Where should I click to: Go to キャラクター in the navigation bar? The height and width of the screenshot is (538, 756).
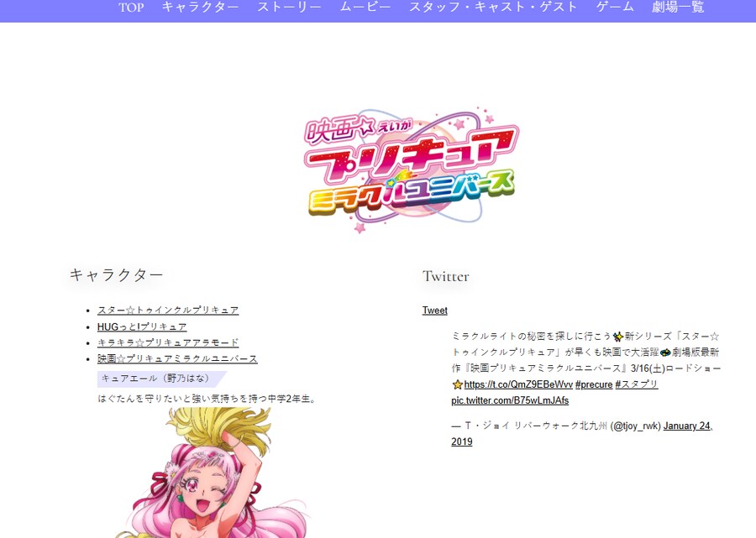point(200,8)
